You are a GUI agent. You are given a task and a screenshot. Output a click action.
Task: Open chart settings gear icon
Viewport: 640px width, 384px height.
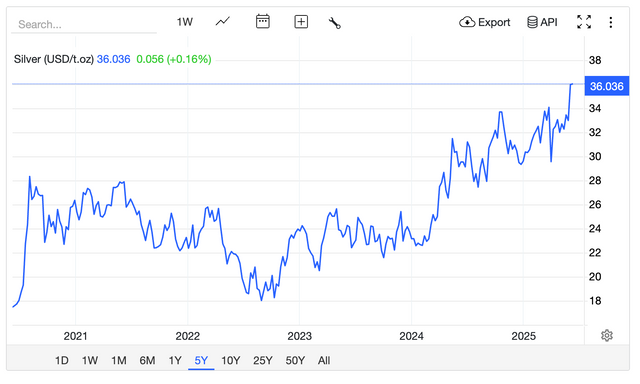607,335
